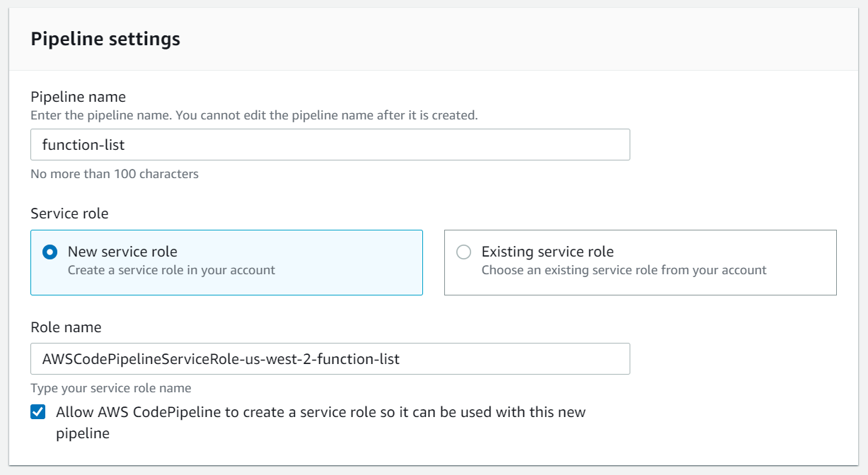Click "Create a service role in your account" description
The width and height of the screenshot is (868, 475).
pos(171,270)
